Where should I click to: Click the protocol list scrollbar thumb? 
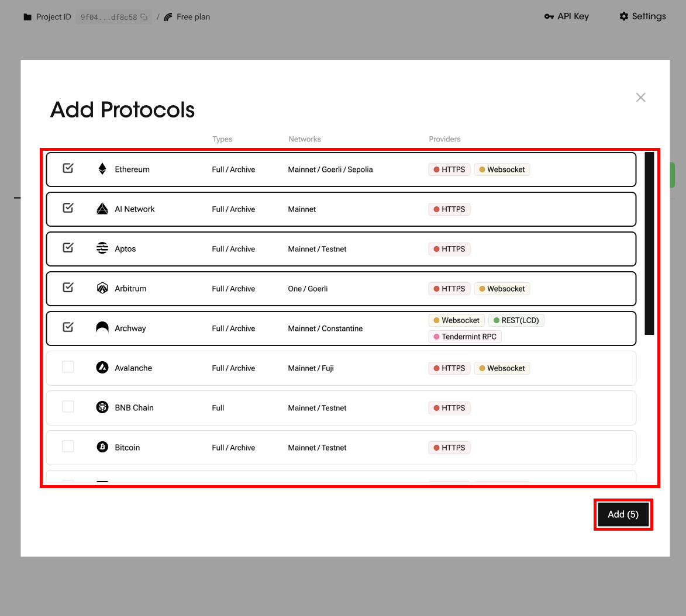(x=649, y=244)
